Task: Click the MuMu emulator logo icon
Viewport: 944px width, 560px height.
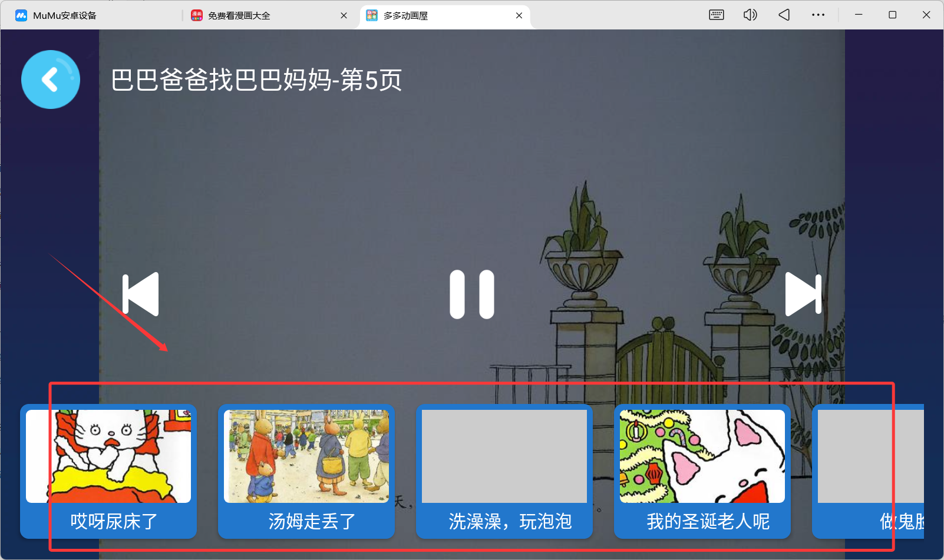Action: (21, 15)
